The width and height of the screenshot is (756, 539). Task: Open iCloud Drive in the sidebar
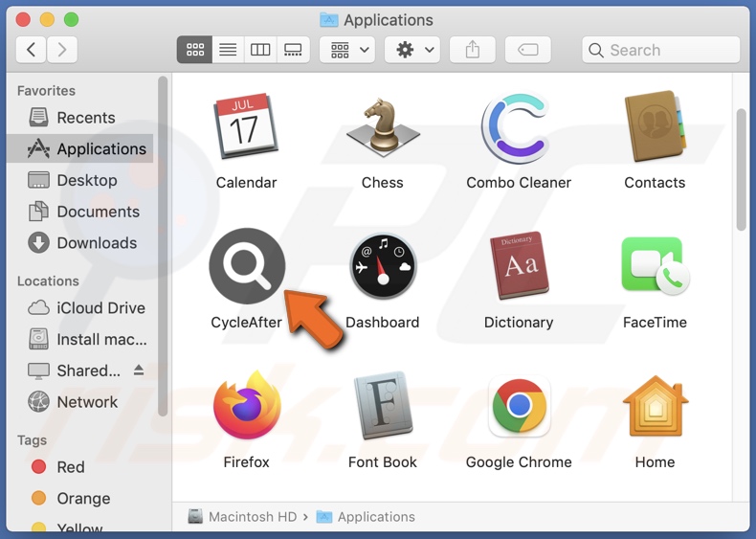(x=80, y=308)
